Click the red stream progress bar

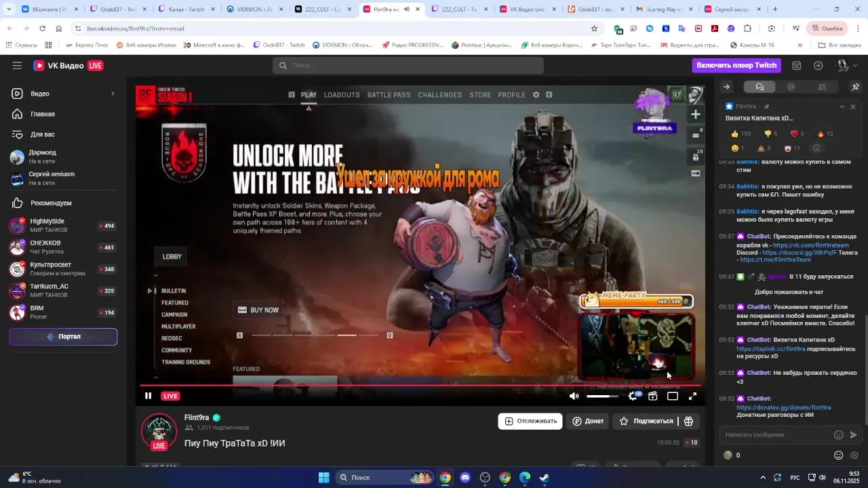420,385
